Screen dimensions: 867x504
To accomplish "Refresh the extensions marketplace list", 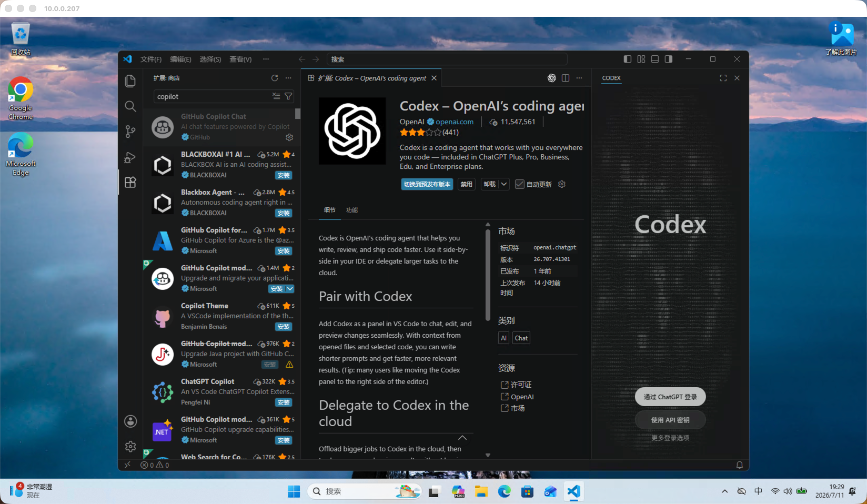I will (x=275, y=78).
